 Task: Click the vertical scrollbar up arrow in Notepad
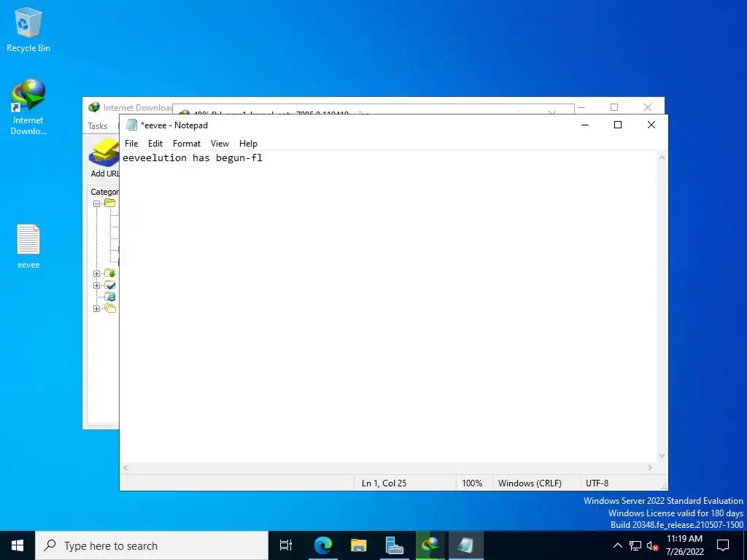tap(662, 157)
